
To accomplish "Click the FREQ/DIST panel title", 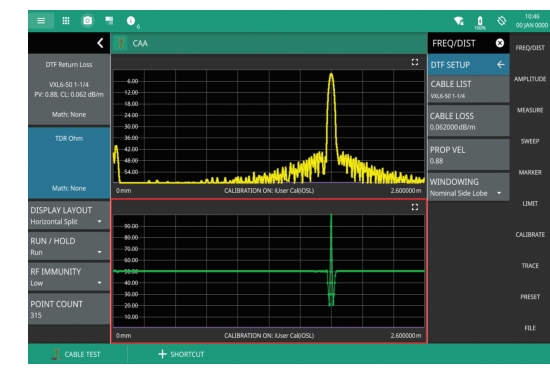I will 454,43.
